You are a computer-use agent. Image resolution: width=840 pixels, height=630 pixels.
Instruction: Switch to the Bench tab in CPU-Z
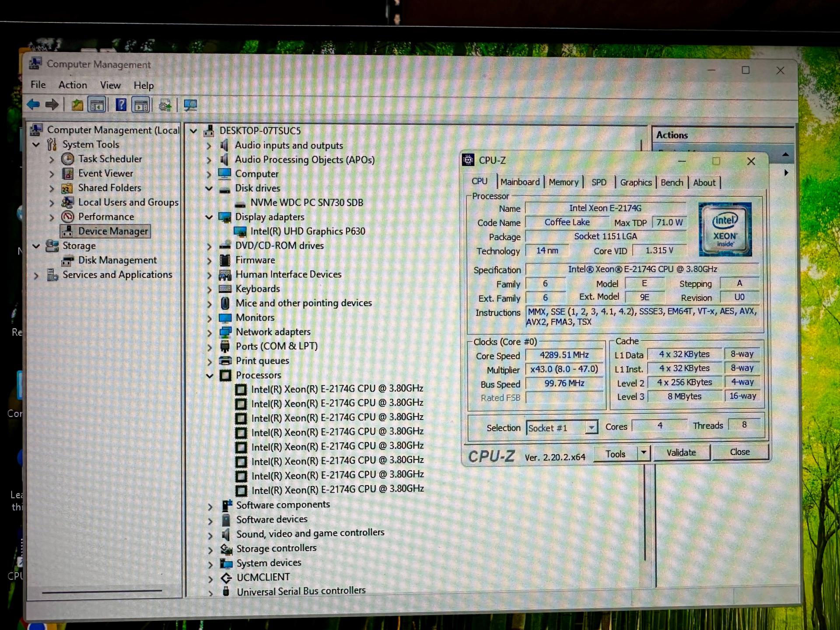(x=672, y=183)
